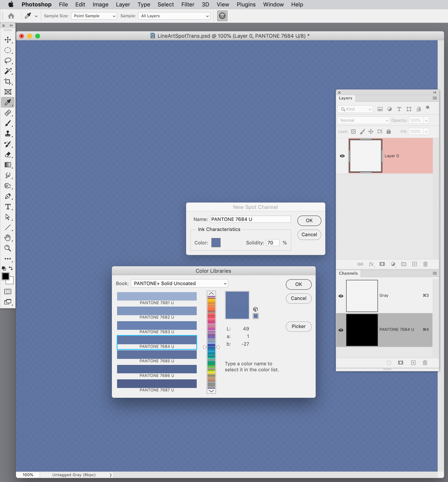Select the Healing Brush tool
Image resolution: width=448 pixels, height=482 pixels.
pos(8,113)
